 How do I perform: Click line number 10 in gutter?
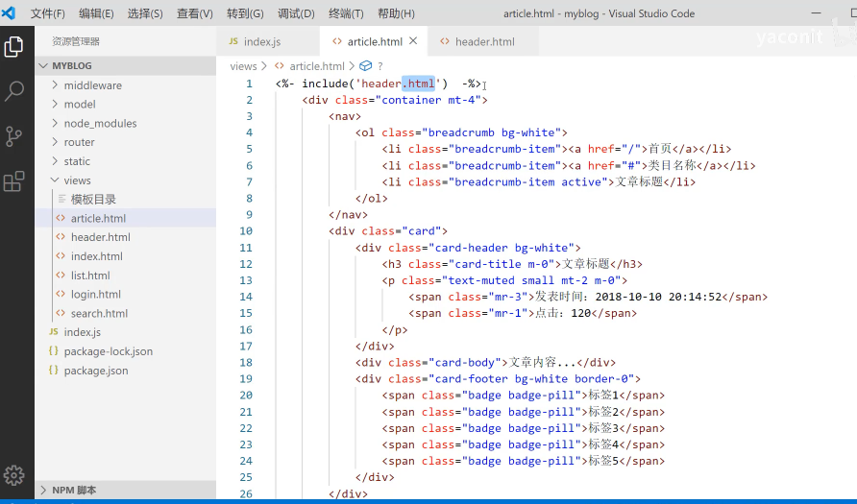(246, 231)
